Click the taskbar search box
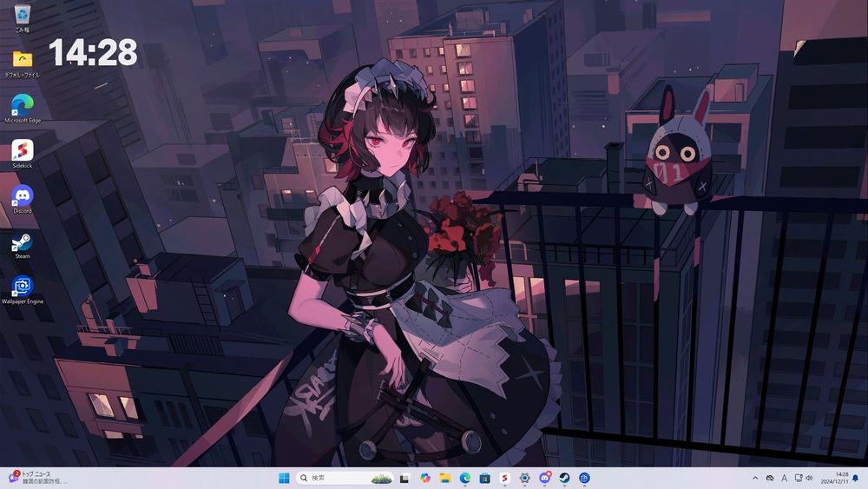This screenshot has height=489, width=868. (345, 478)
